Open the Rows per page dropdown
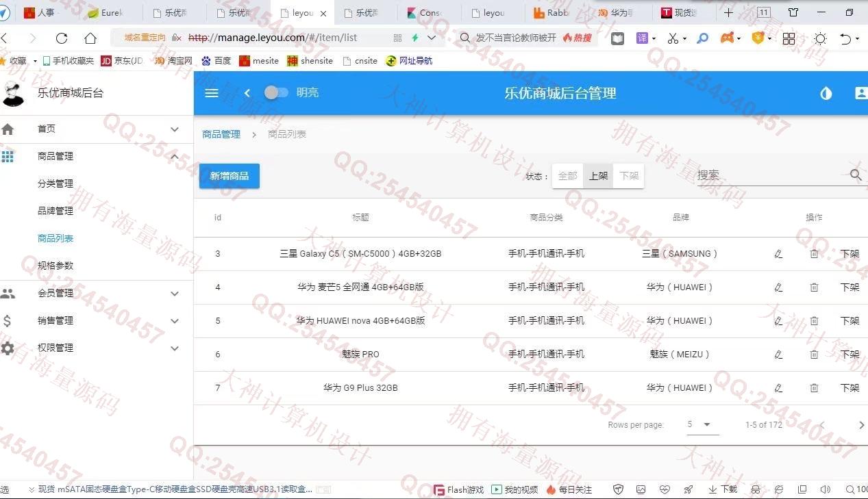868x499 pixels. [x=703, y=424]
